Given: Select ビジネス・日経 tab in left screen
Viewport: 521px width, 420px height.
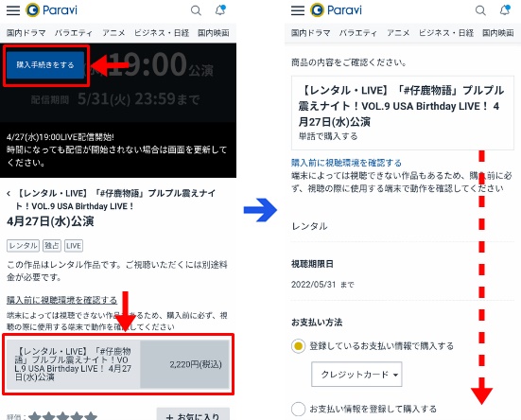Looking at the screenshot, I should (162, 33).
